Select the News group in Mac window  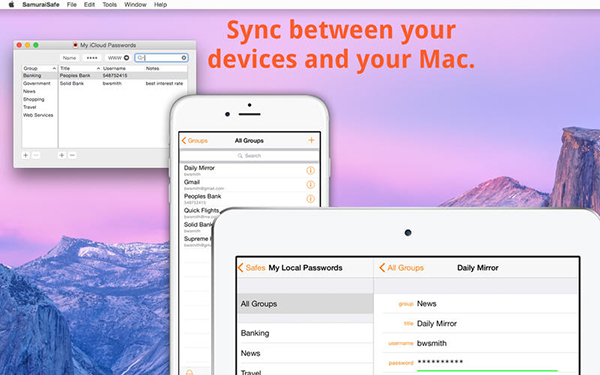39,91
